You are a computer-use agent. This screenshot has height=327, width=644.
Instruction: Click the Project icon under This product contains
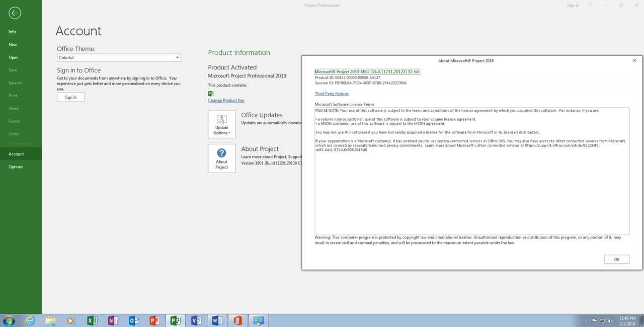[x=211, y=94]
